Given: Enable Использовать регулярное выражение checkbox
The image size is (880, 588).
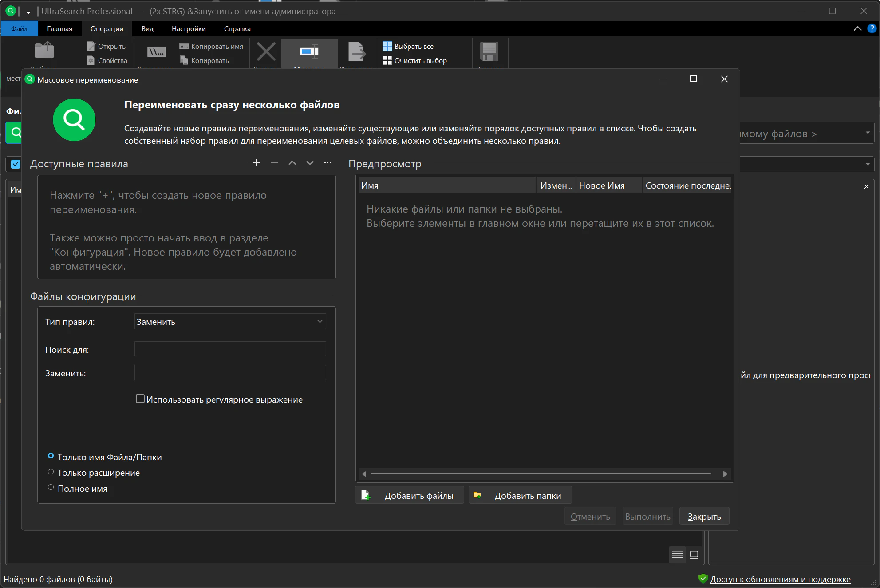Looking at the screenshot, I should pos(140,399).
